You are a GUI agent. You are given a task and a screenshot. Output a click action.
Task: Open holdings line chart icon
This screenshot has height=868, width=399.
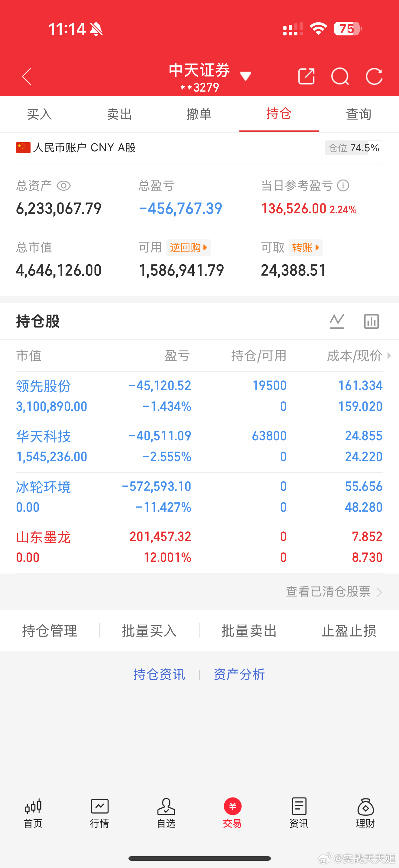click(337, 321)
